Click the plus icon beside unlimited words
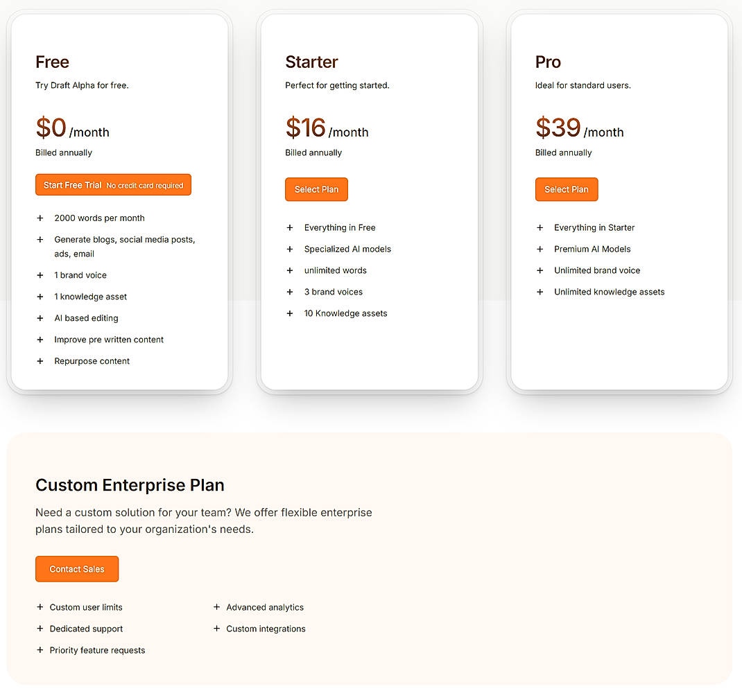Viewport: 742px width, 700px height. (289, 270)
